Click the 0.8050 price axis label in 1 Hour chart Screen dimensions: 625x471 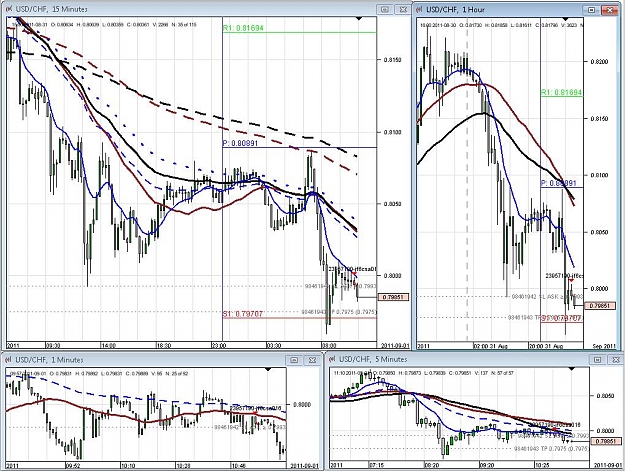pos(599,232)
